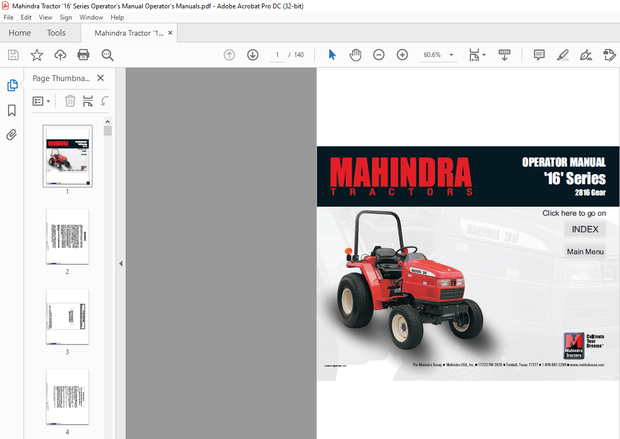Open the Find text magnifier icon

107,55
